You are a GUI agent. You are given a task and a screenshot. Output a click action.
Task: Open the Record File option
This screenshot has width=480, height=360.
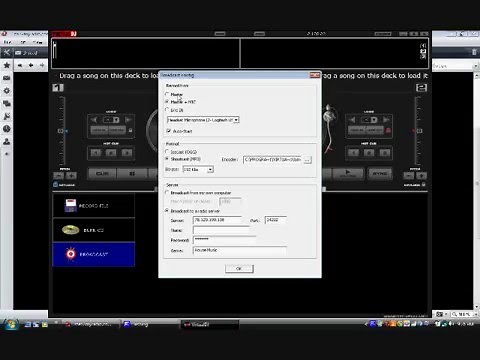tap(94, 205)
